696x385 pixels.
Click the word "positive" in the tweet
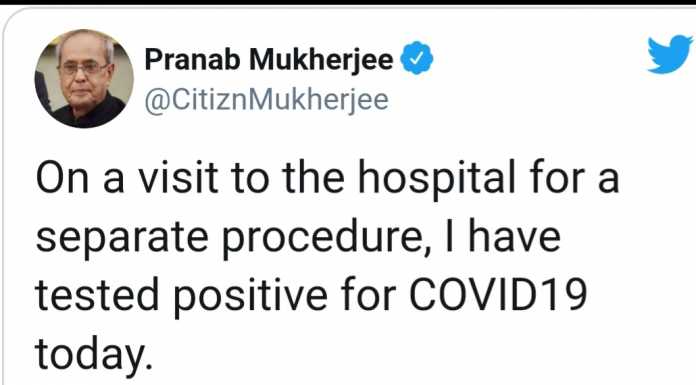pyautogui.click(x=250, y=297)
